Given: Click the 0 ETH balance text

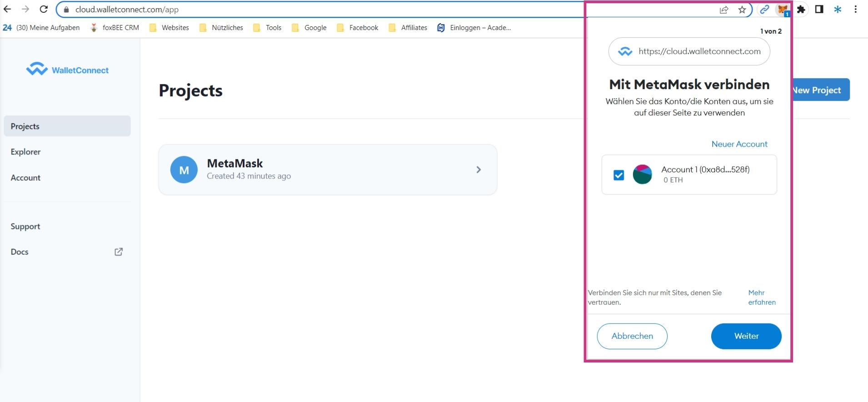Looking at the screenshot, I should 673,180.
